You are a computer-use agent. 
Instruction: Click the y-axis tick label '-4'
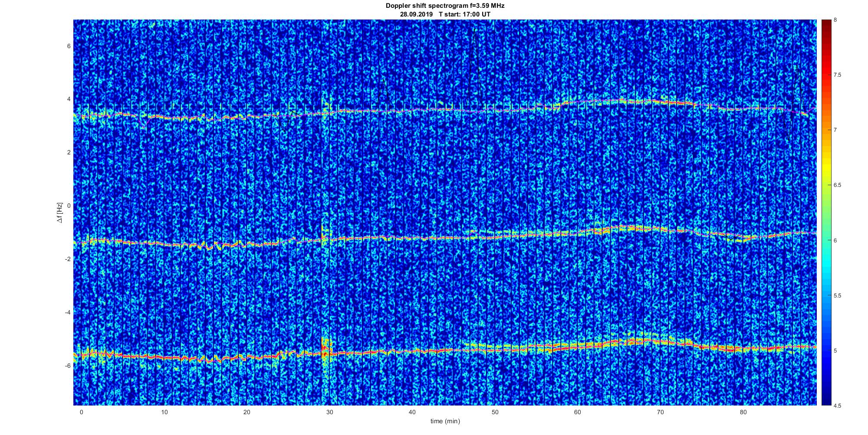coord(68,312)
